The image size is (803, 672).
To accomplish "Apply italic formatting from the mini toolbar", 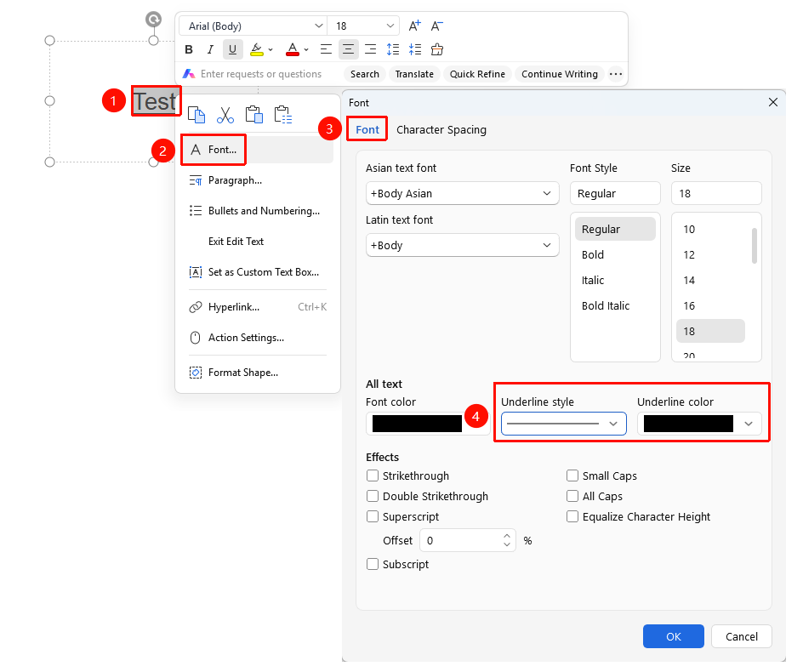I will pos(210,49).
